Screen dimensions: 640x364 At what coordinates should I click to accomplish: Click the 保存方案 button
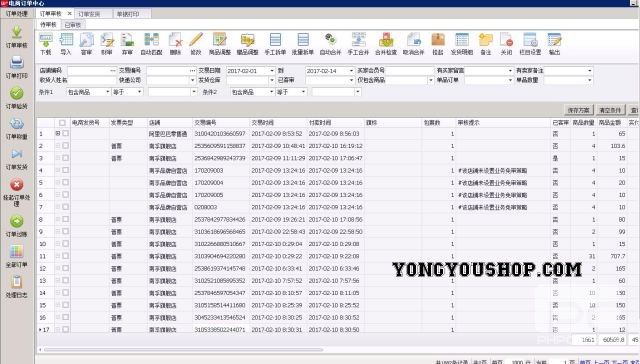pos(578,110)
